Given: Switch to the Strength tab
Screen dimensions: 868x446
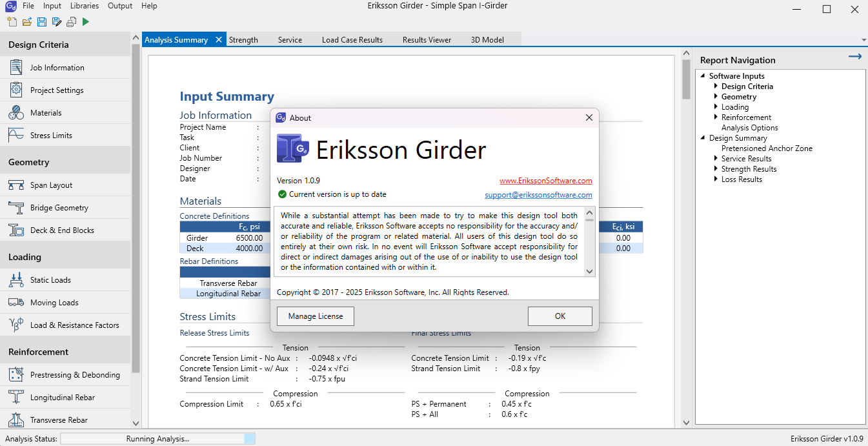Looking at the screenshot, I should tap(243, 39).
